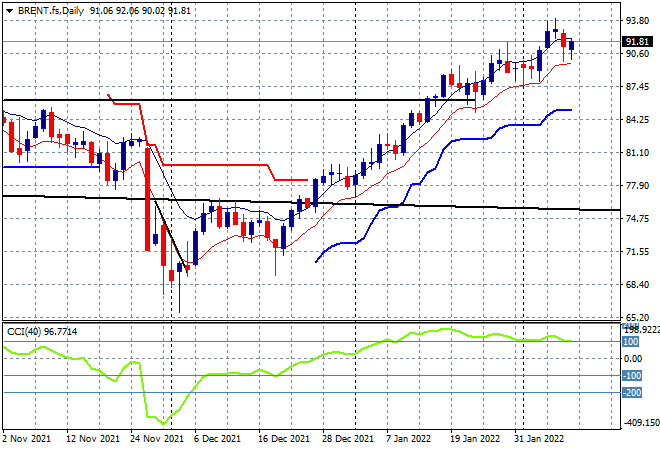
Task: Select the green CCI line near its lowest trough
Action: pos(163,423)
